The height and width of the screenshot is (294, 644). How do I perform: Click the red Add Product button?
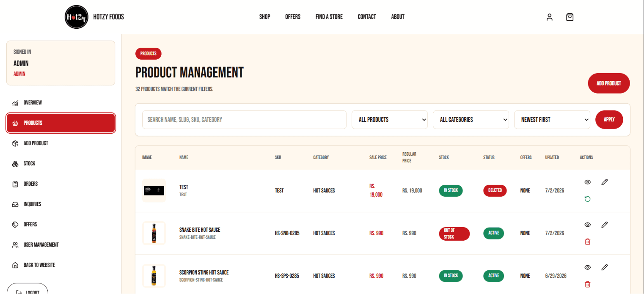tap(609, 83)
